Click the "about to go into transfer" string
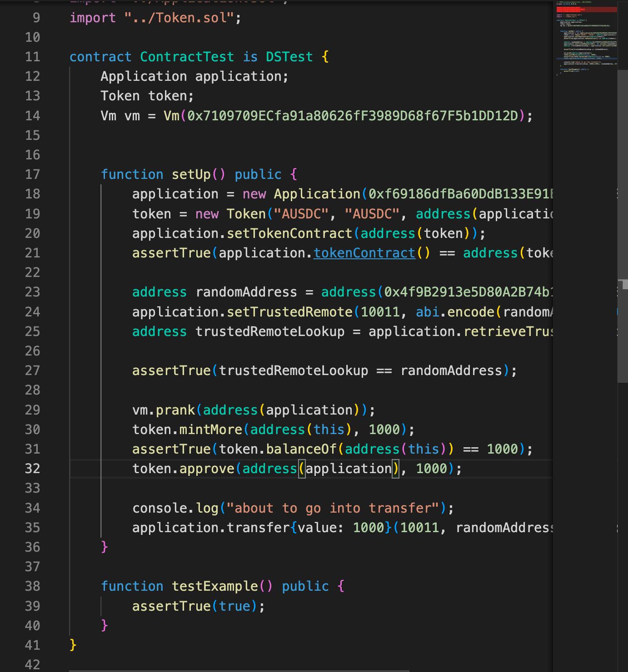The image size is (628, 672). pos(333,508)
